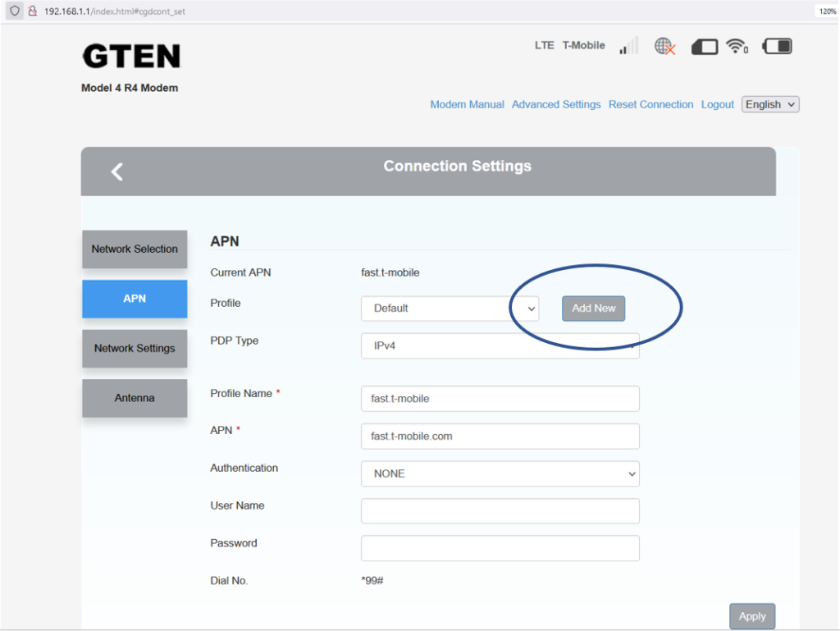Click the Logout link

[717, 104]
